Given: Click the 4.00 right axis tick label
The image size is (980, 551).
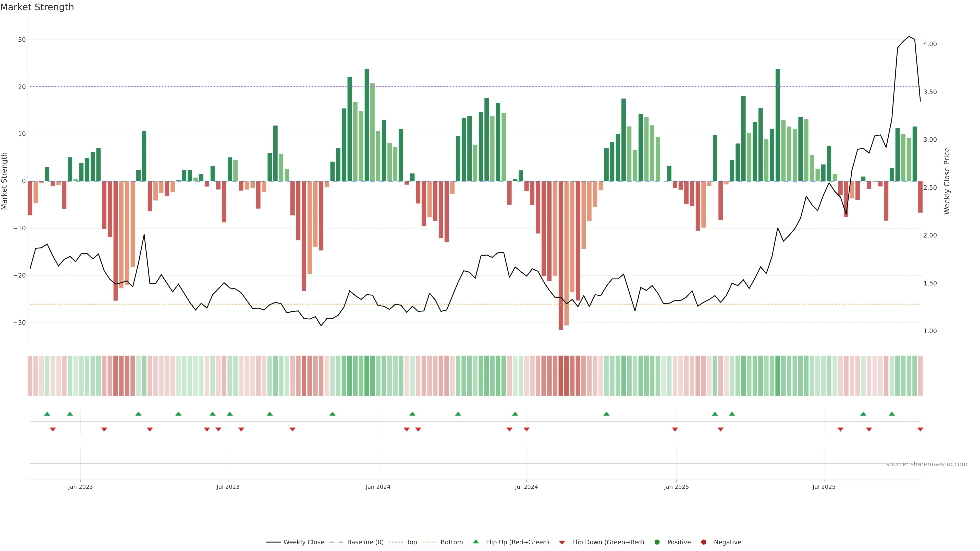Looking at the screenshot, I should tap(930, 44).
